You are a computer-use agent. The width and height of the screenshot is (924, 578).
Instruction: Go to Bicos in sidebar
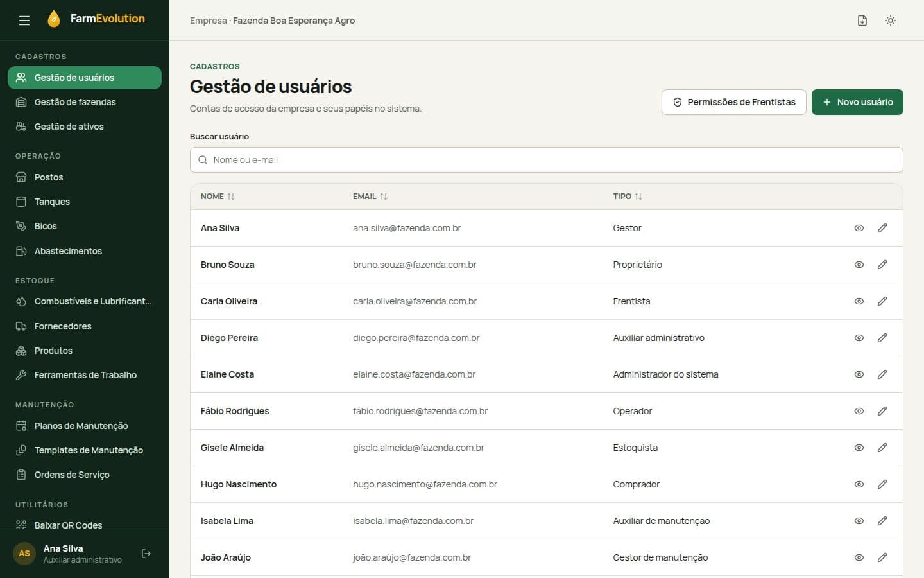pos(85,226)
